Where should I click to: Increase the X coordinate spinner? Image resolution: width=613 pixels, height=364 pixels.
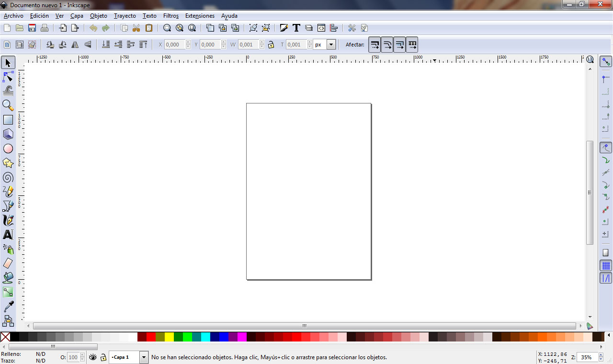click(188, 42)
